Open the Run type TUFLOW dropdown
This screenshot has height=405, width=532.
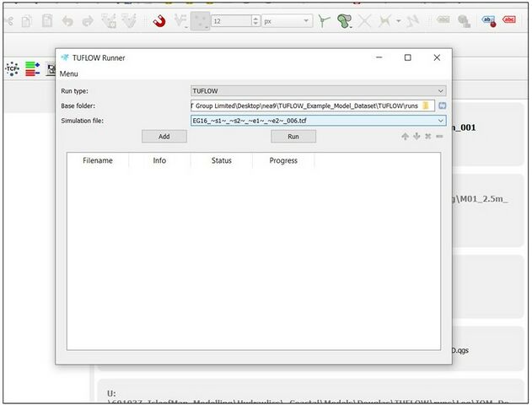click(x=318, y=90)
